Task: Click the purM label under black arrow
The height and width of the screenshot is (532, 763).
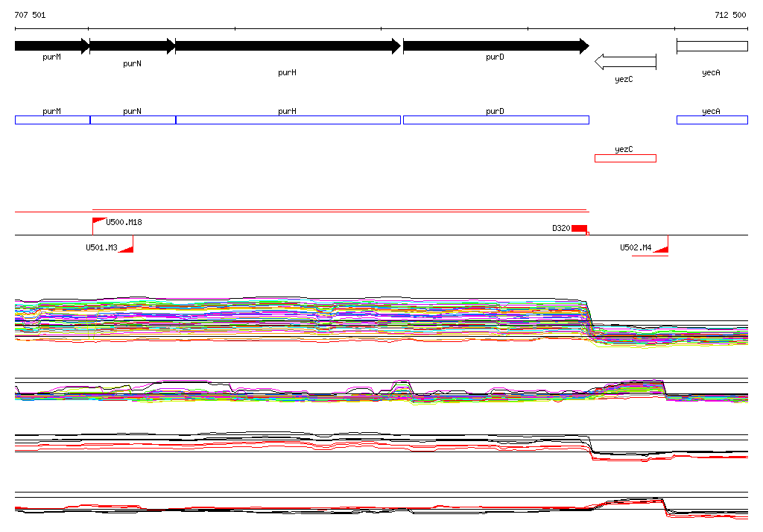Action: (51, 57)
